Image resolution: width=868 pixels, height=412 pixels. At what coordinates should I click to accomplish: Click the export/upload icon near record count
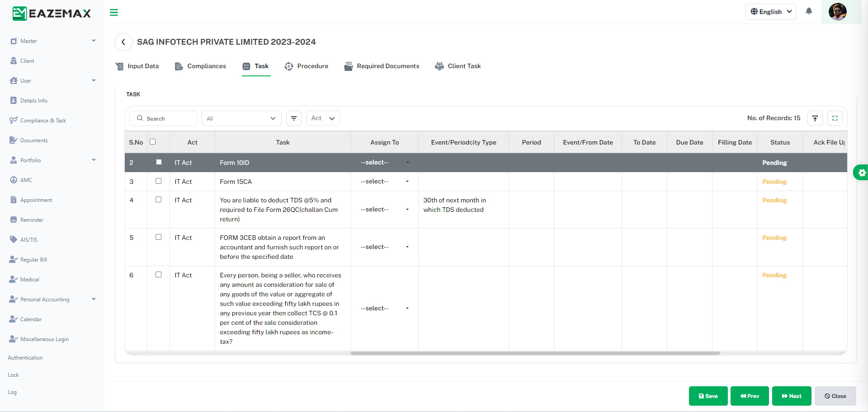[x=815, y=118]
